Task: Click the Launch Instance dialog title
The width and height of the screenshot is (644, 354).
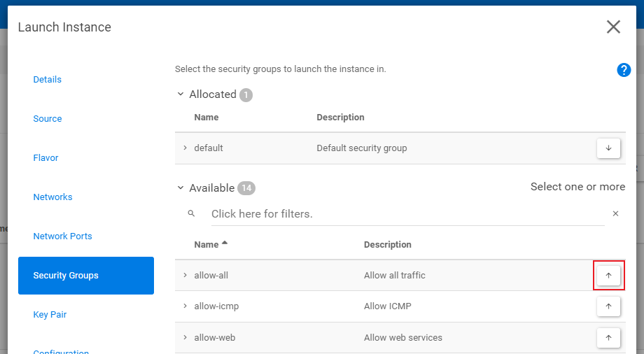Action: [x=64, y=27]
